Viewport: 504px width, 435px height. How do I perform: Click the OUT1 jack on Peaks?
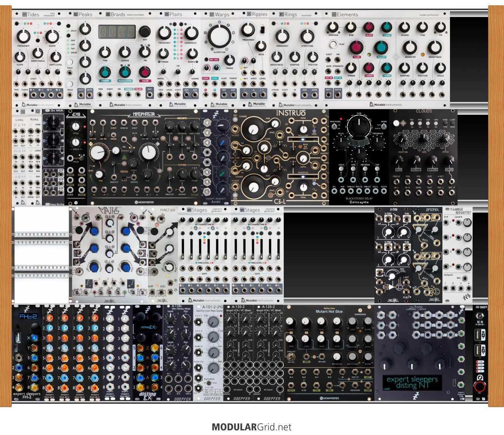pos(81,95)
